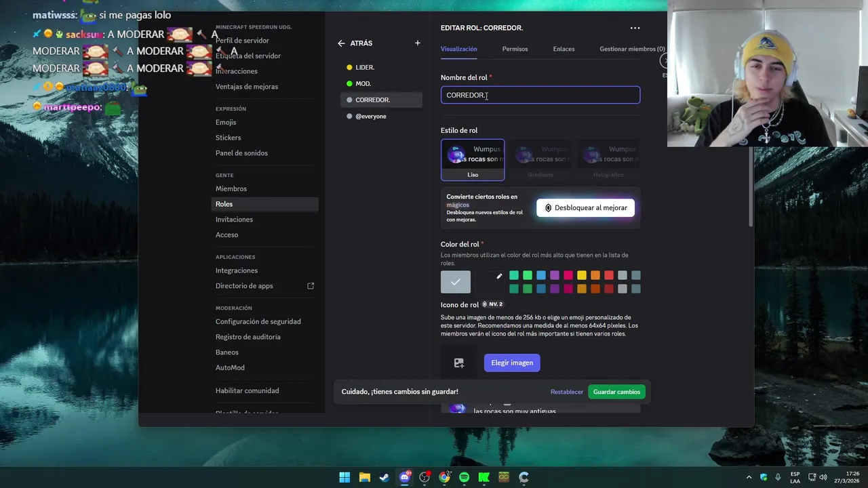This screenshot has width=868, height=488.
Task: Click the Elegir imagen button
Action: [x=512, y=363]
